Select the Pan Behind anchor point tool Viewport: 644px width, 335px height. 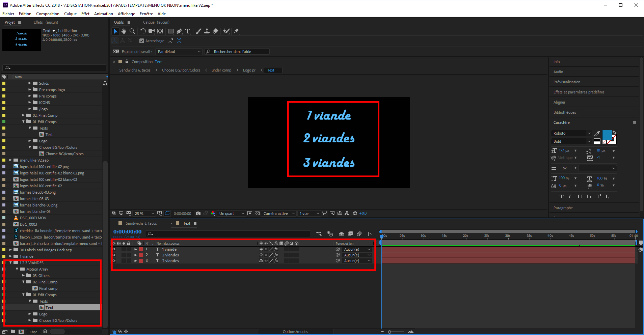tap(160, 31)
